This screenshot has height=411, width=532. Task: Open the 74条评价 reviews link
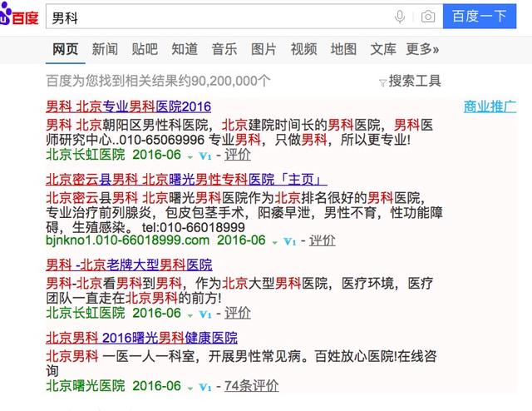[x=251, y=386]
